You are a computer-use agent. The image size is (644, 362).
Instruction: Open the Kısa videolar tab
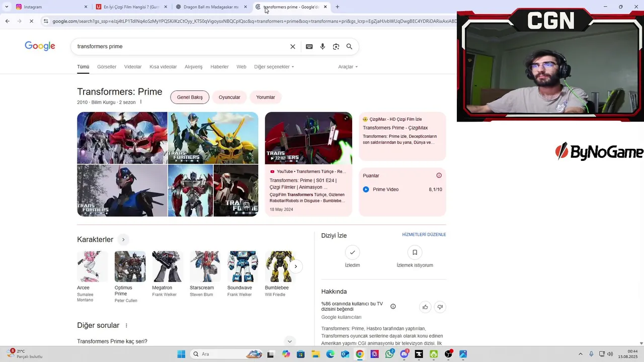coord(163,67)
